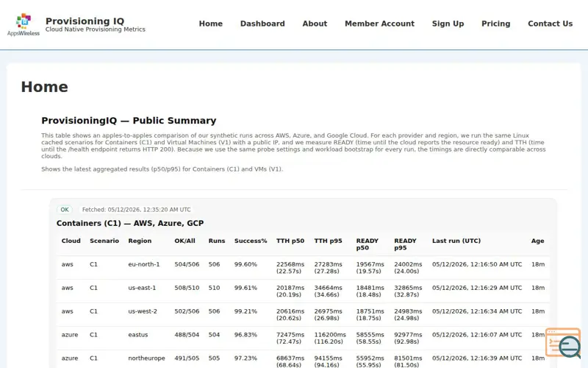Click the 34664ms TTH p95 cell

[328, 291]
